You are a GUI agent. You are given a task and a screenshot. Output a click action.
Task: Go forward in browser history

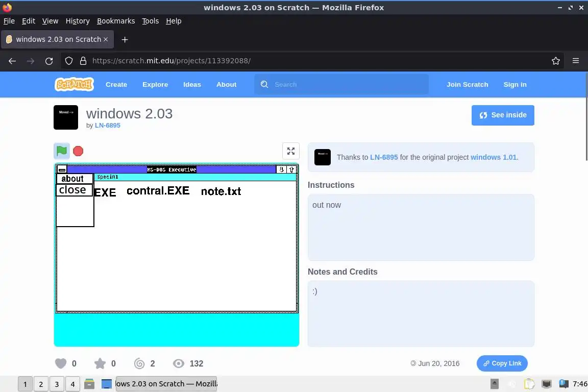31,61
